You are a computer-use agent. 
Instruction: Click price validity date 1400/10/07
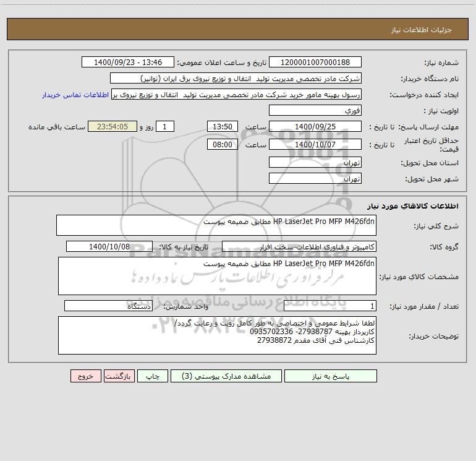pos(315,145)
